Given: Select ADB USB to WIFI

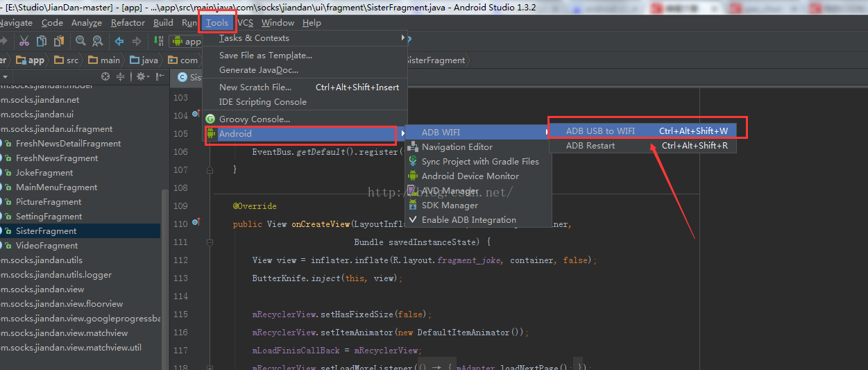Looking at the screenshot, I should pyautogui.click(x=643, y=131).
